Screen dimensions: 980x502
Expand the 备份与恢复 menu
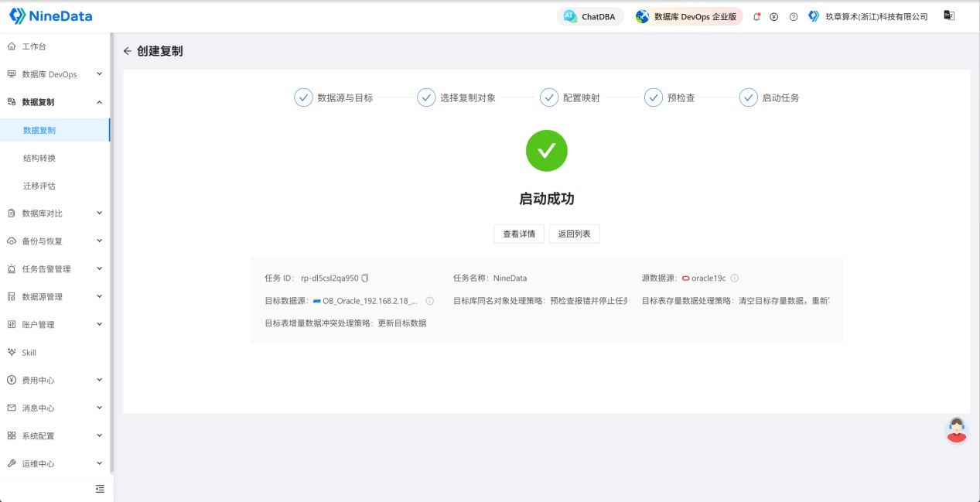[x=55, y=241]
